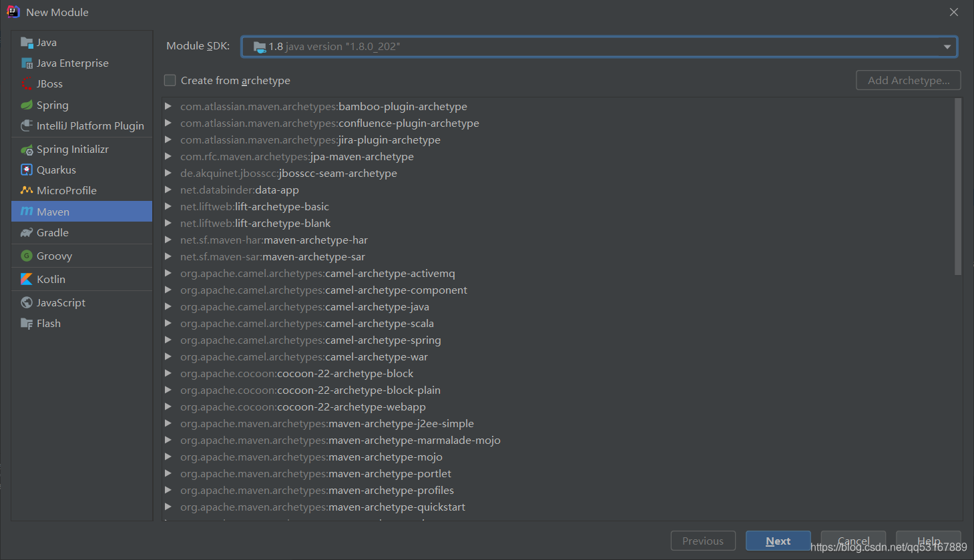The height and width of the screenshot is (560, 974).
Task: Click the Kotlin K icon
Action: click(x=27, y=280)
